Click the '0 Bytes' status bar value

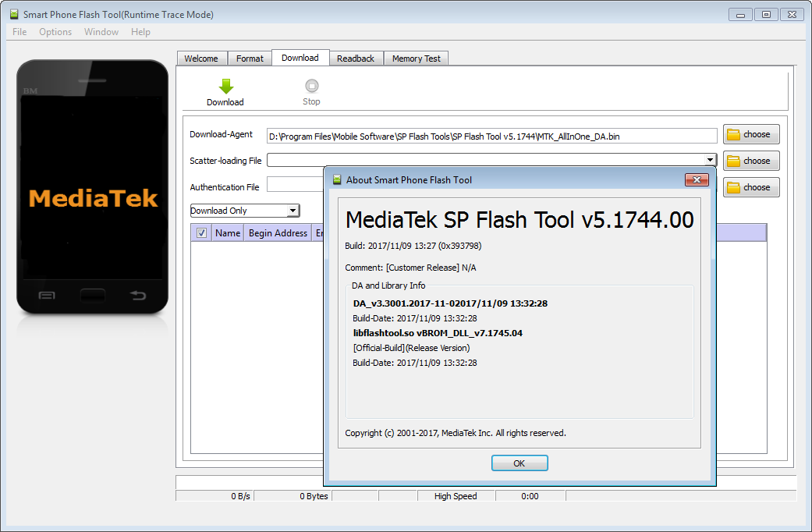pyautogui.click(x=314, y=496)
